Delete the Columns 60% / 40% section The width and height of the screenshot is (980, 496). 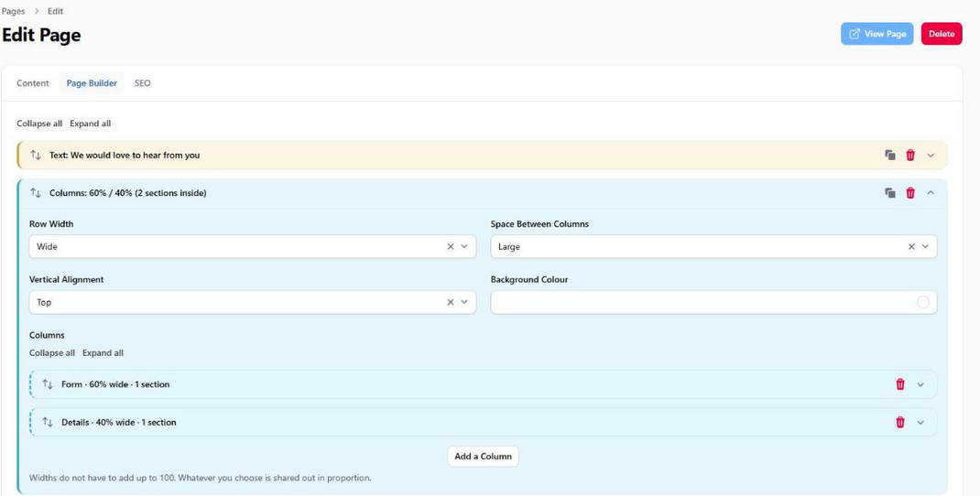(910, 193)
